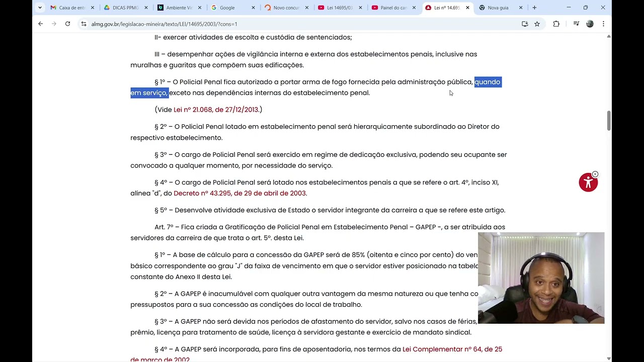
Task: Click the text "Art. 7º – Fica criada a Gratificação"
Action: (214, 227)
